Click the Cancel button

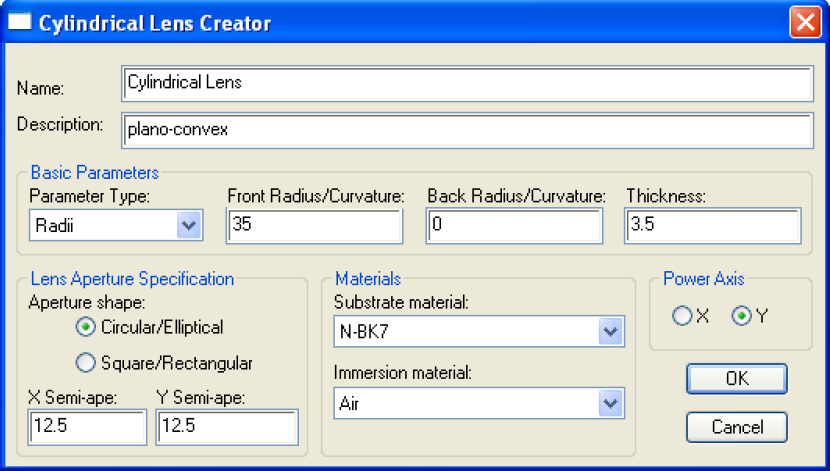737,427
